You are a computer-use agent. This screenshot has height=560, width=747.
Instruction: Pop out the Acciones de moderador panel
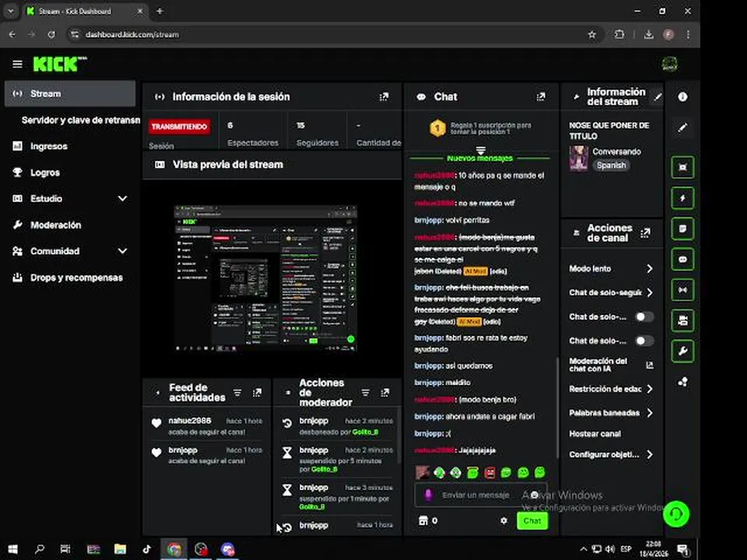click(385, 392)
